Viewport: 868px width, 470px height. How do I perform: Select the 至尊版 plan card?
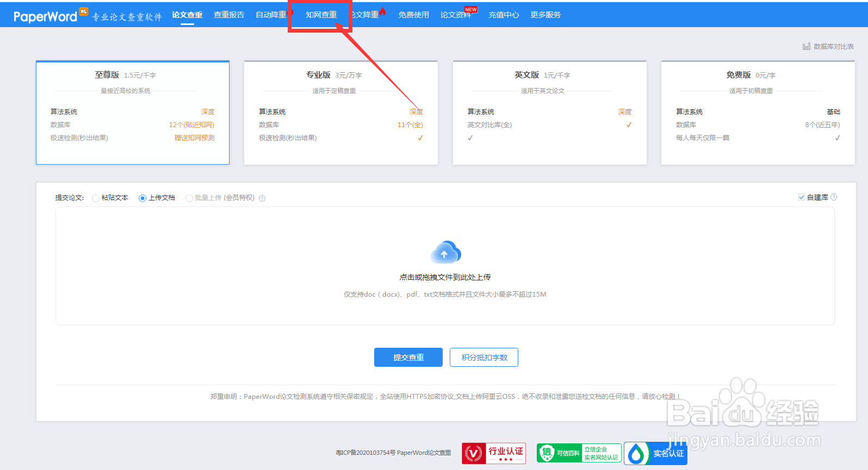pos(133,112)
